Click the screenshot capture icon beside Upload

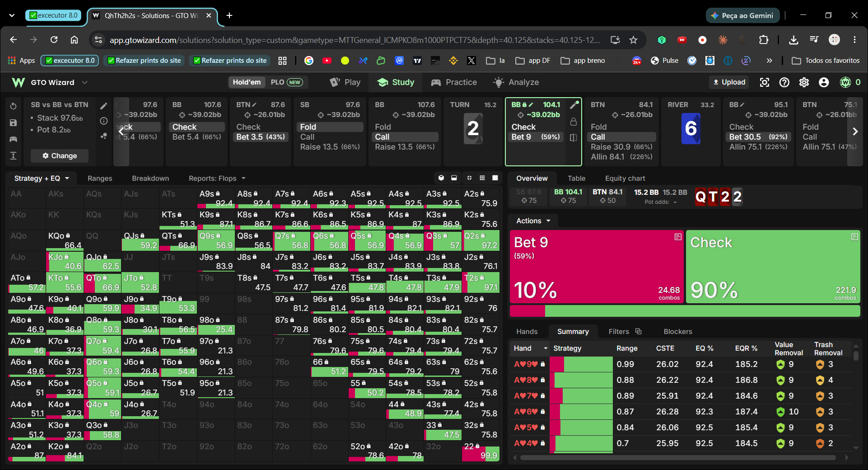(x=765, y=82)
